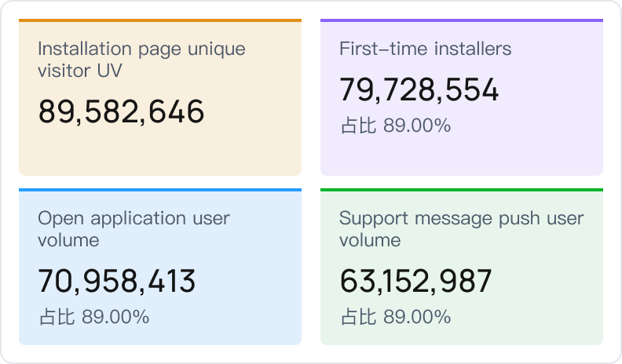Click the 89.00% ratio under Open application volume
The width and height of the screenshot is (622, 364).
(x=115, y=317)
